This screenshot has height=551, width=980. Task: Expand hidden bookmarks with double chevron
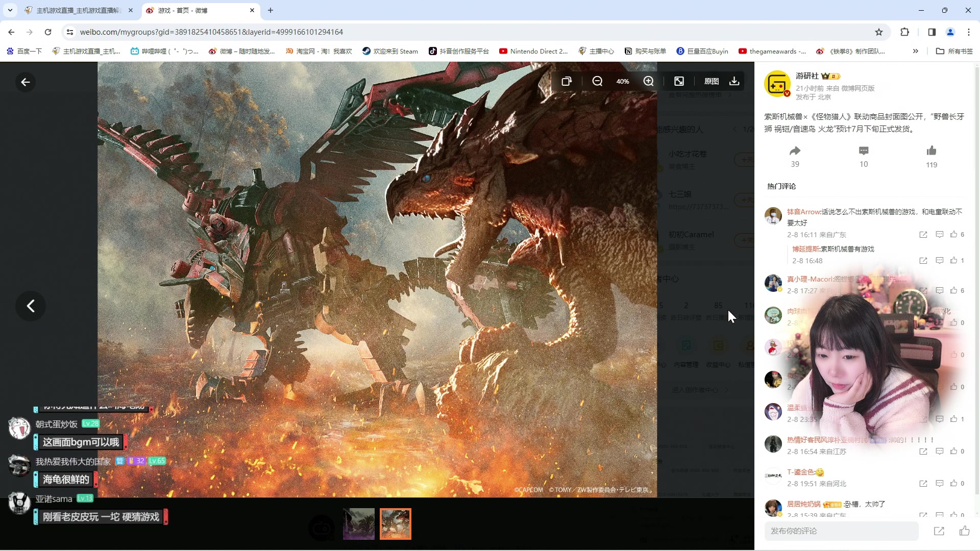pos(916,51)
